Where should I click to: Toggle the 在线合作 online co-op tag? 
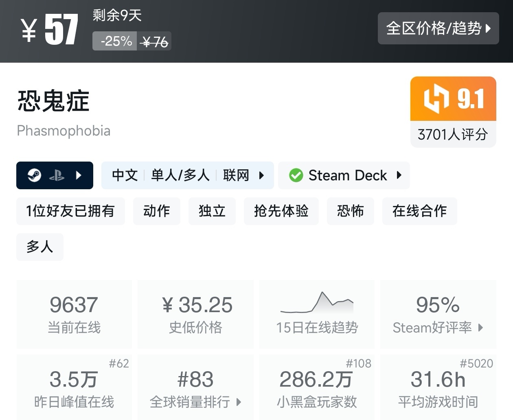tap(419, 211)
